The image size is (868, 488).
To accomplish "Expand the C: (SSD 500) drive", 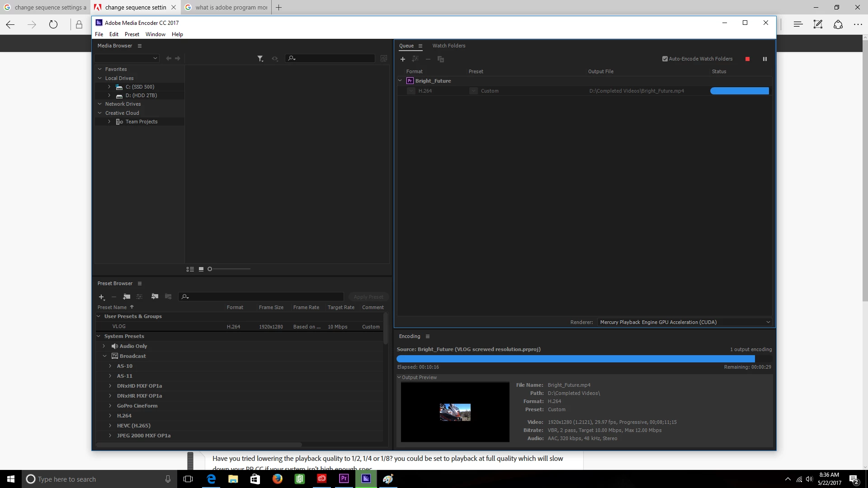I will pyautogui.click(x=109, y=87).
